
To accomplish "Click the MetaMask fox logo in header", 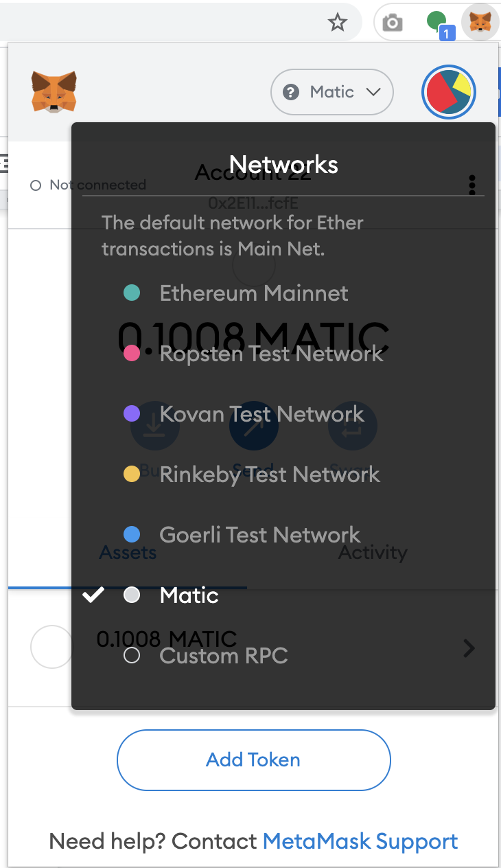I will (x=54, y=92).
